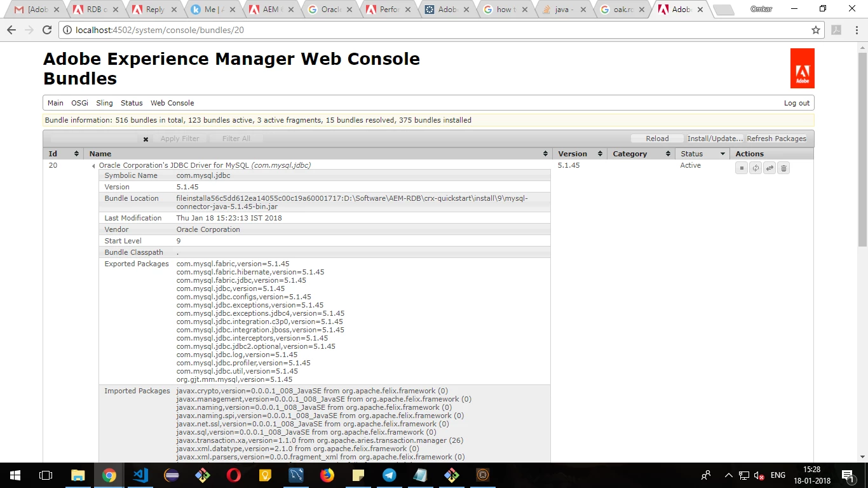Click the update bundle arrows icon
The image size is (868, 488).
pos(770,168)
